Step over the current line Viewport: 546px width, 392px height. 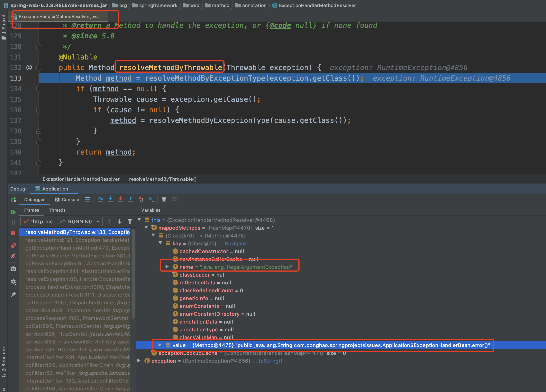click(100, 199)
